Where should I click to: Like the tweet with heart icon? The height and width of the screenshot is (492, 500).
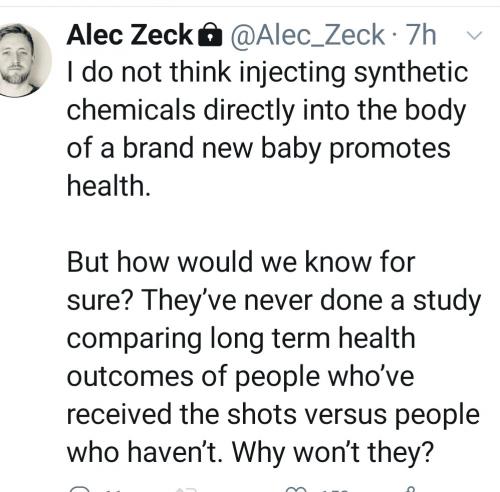[297, 490]
